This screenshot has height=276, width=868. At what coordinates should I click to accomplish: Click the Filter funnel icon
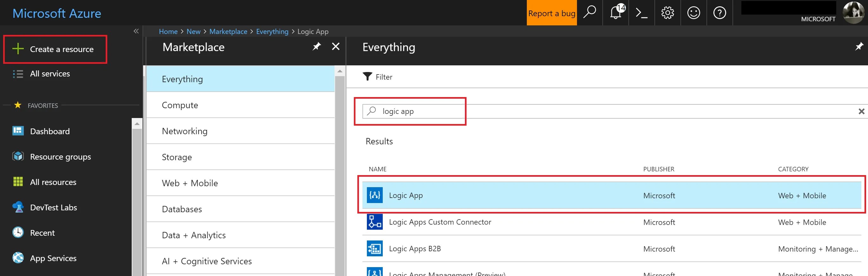pyautogui.click(x=367, y=77)
